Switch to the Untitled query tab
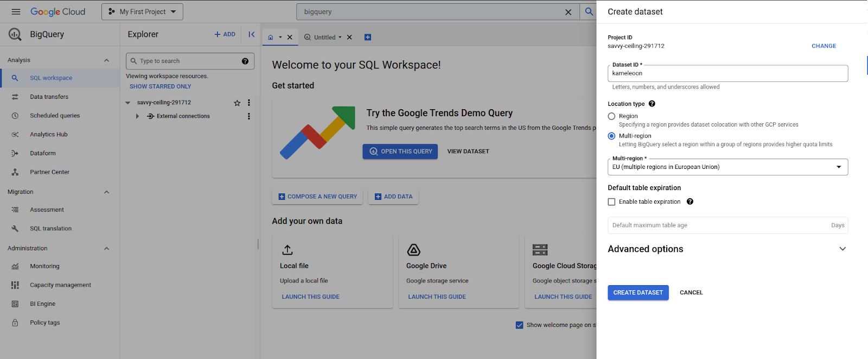This screenshot has height=359, width=868. tap(324, 37)
